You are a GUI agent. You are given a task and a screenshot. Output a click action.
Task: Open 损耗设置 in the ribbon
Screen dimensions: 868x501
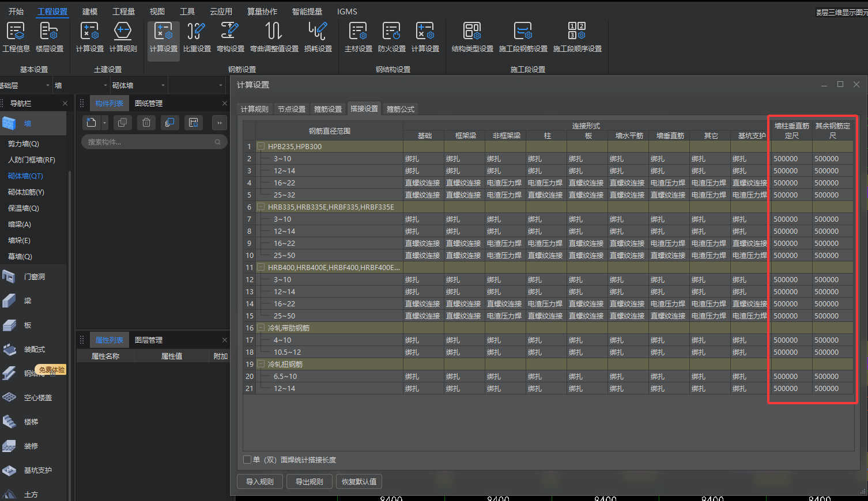coord(318,37)
